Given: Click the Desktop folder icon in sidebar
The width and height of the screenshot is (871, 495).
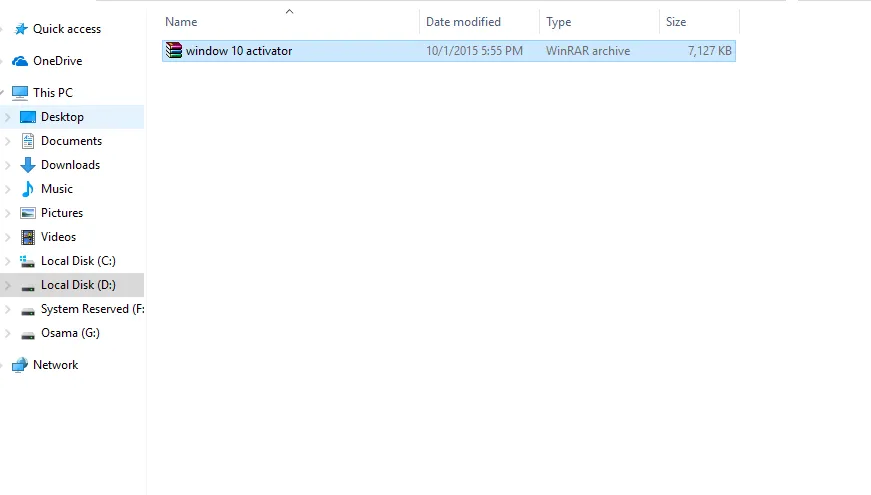Looking at the screenshot, I should pyautogui.click(x=28, y=117).
